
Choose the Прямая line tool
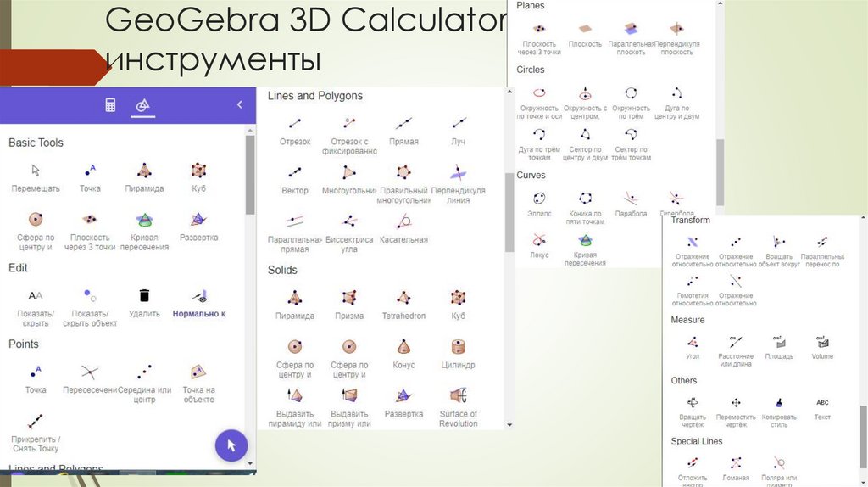(x=403, y=131)
